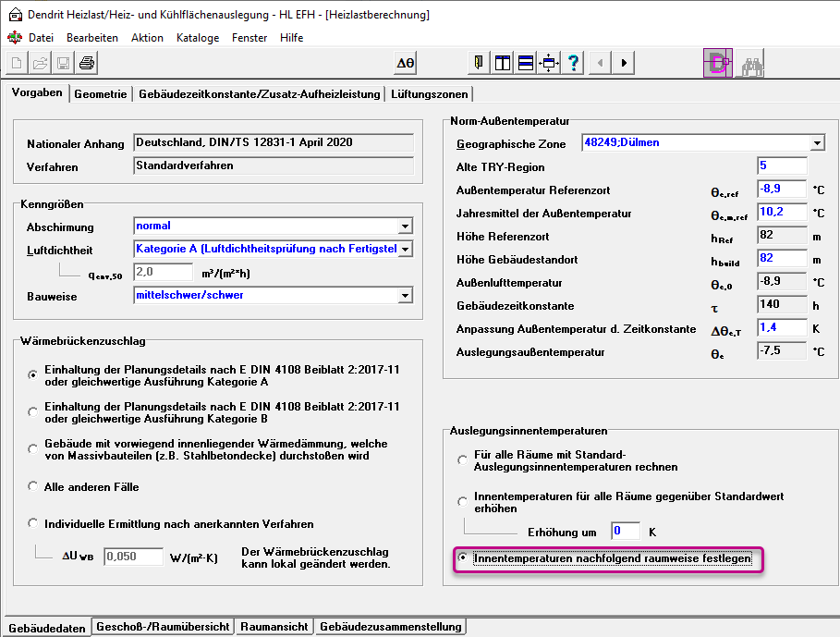Click the Jahresmittel der Außentemperatur field
This screenshot has height=637, width=840.
[782, 212]
